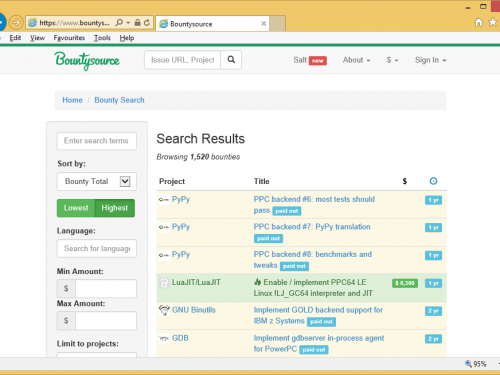
Task: Click the PyPy icon in PPC backend #6 row
Action: pyautogui.click(x=164, y=200)
